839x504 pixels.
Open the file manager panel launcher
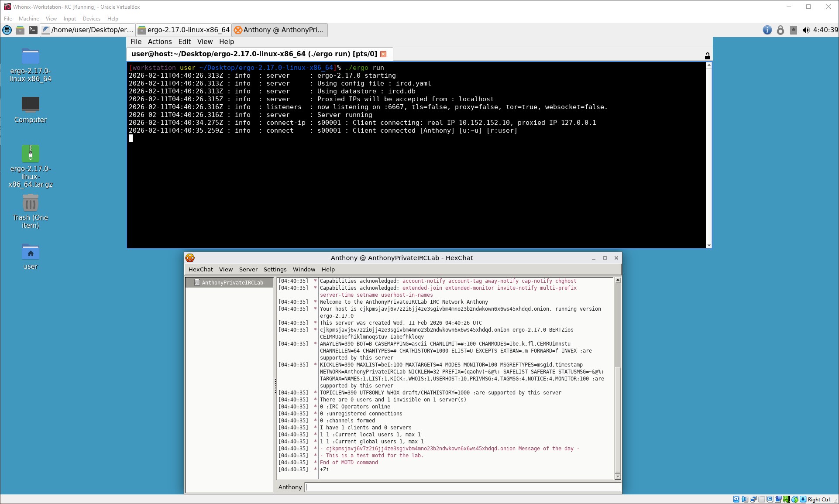click(20, 30)
